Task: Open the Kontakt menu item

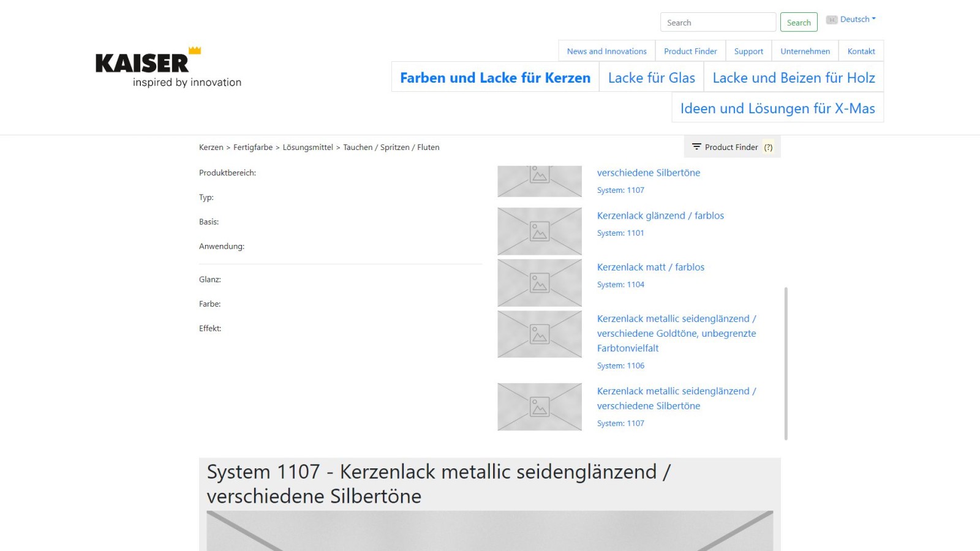Action: (861, 51)
